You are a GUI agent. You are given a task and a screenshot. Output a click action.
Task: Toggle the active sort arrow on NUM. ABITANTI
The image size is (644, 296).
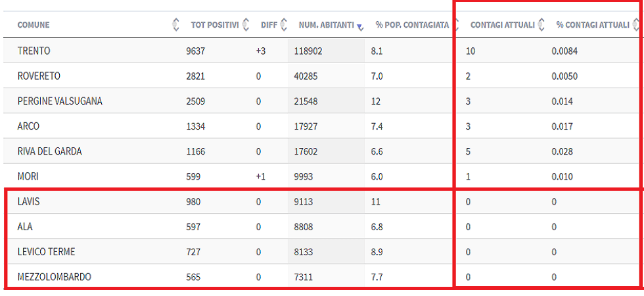[x=359, y=26]
